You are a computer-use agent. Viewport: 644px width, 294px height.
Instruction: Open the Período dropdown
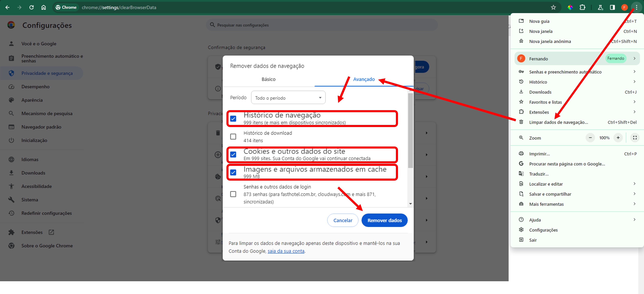point(288,98)
